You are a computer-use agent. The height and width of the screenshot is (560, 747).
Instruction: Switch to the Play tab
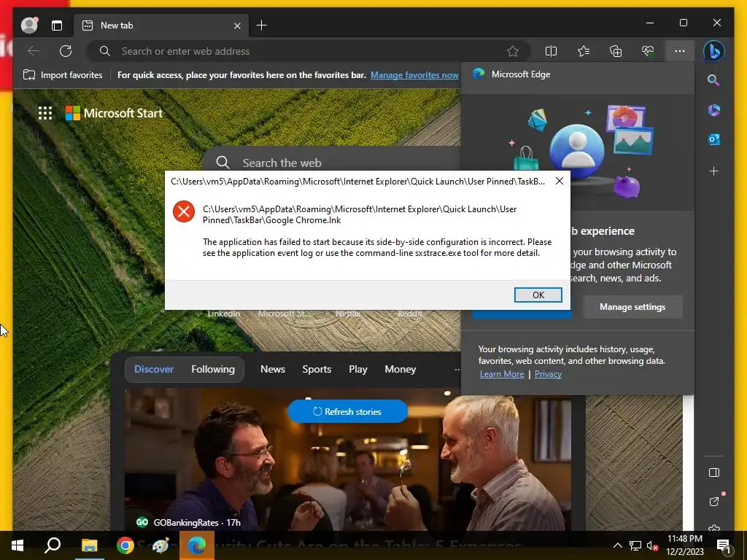[x=357, y=369]
